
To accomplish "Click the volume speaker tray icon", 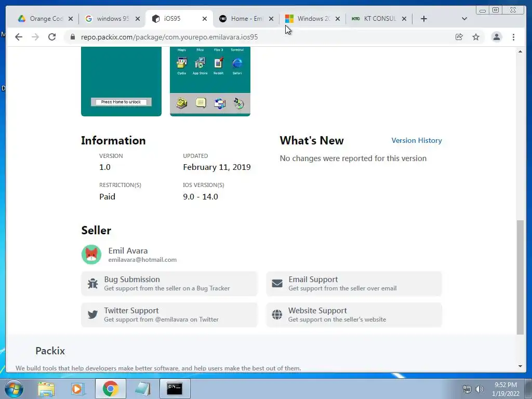I will tap(480, 389).
